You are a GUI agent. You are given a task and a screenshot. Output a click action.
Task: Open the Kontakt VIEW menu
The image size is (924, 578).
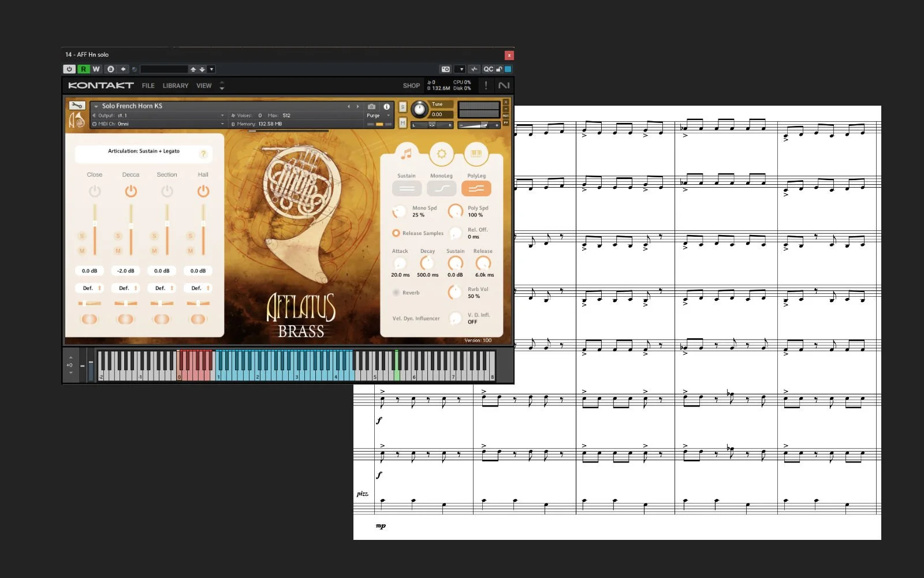point(204,85)
